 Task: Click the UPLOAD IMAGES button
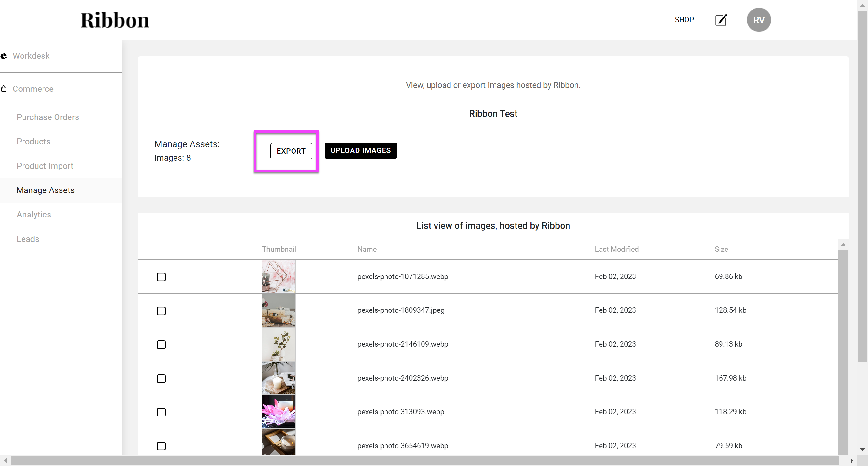[360, 150]
